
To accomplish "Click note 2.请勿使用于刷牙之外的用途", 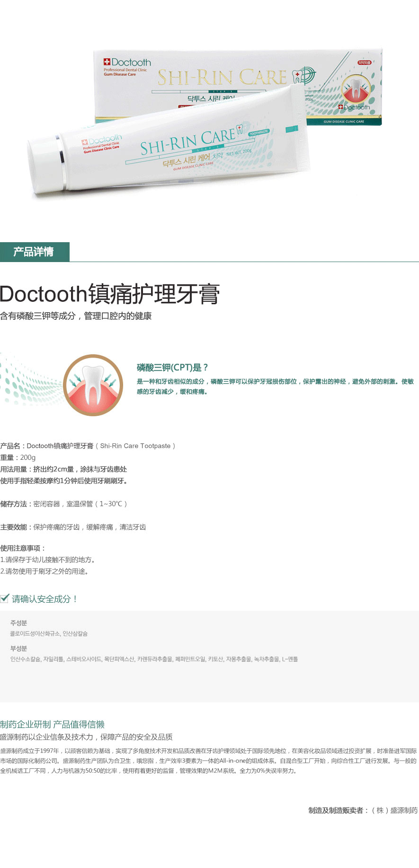I will [45, 571].
